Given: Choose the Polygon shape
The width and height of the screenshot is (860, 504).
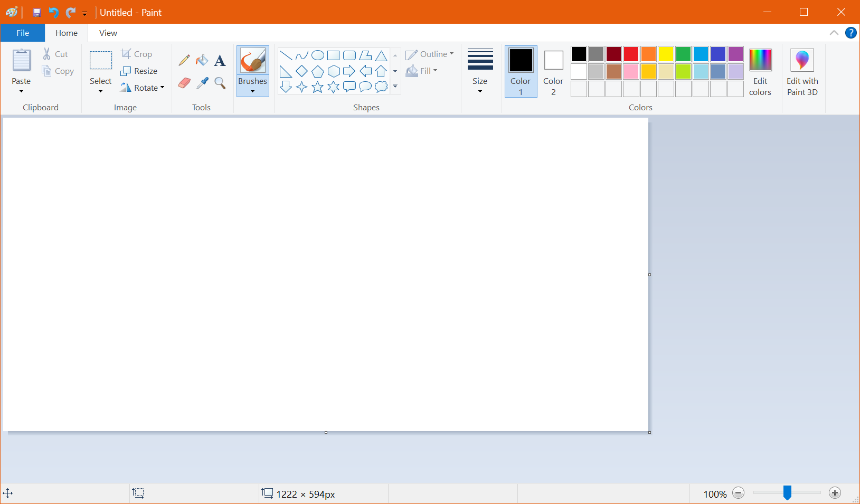Looking at the screenshot, I should [365, 55].
